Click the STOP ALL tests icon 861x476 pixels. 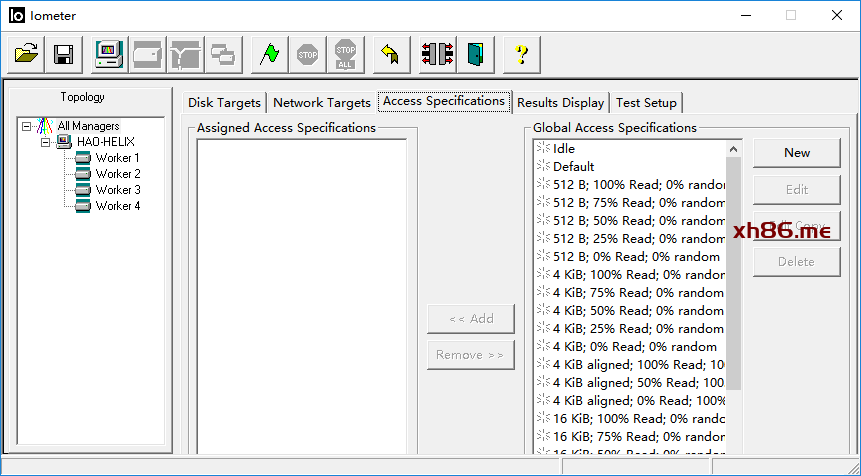(x=345, y=54)
